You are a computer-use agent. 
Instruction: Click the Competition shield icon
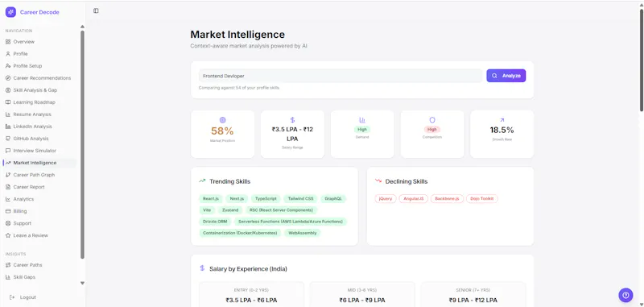coord(432,120)
